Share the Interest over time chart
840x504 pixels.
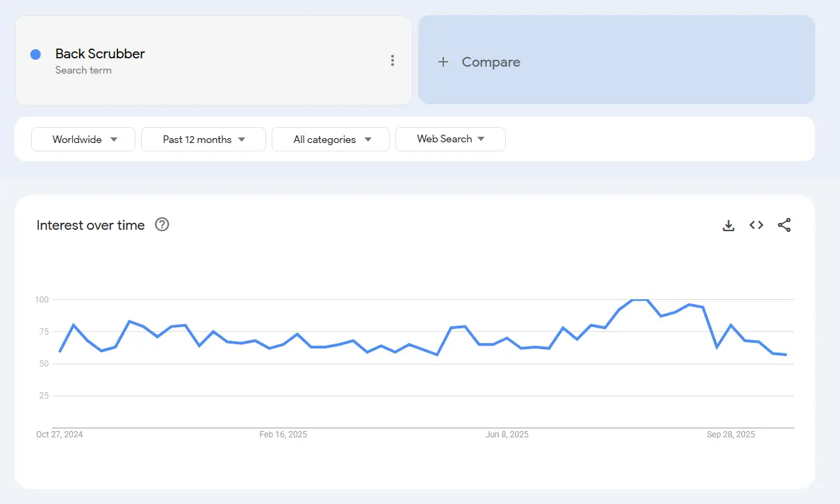[x=784, y=225]
